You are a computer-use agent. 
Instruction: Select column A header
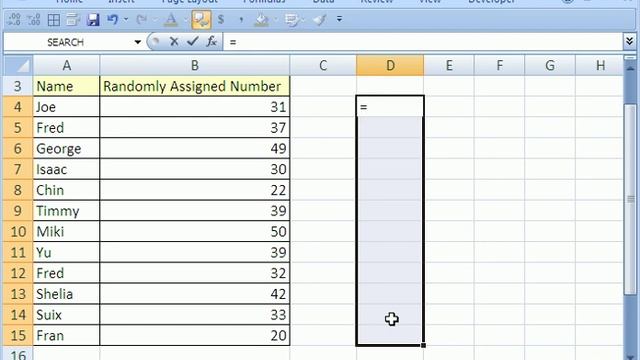pyautogui.click(x=67, y=65)
